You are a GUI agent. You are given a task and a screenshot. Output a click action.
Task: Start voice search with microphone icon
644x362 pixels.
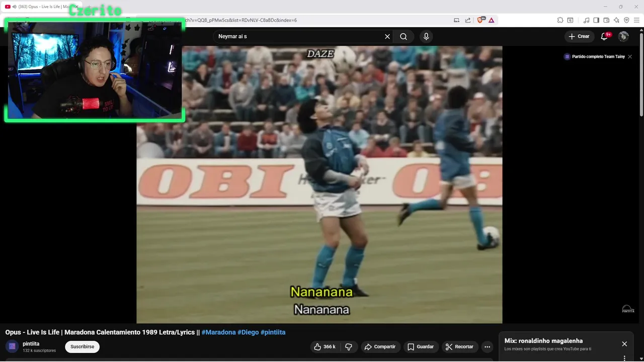pyautogui.click(x=426, y=37)
